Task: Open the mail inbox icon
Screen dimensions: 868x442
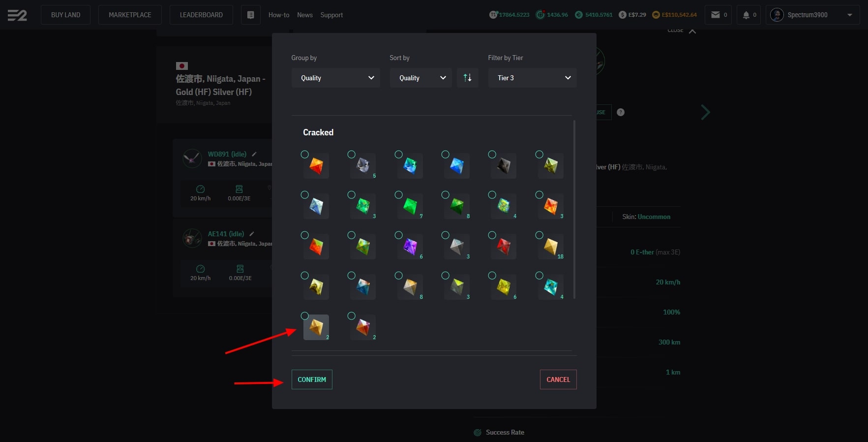Action: (716, 15)
